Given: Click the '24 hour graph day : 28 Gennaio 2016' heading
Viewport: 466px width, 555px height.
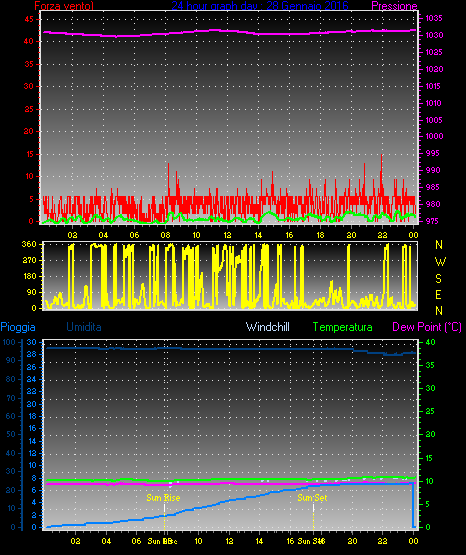Looking at the screenshot, I should click(260, 6).
